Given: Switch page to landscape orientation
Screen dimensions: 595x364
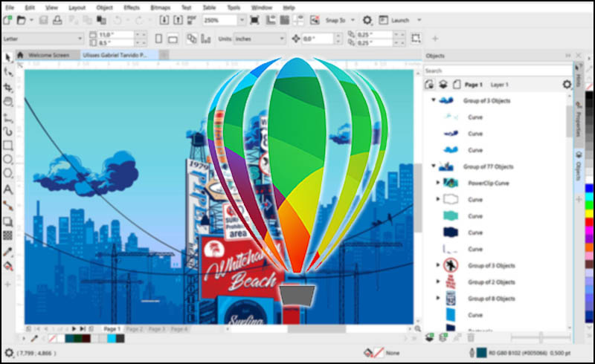Looking at the screenshot, I should (173, 39).
